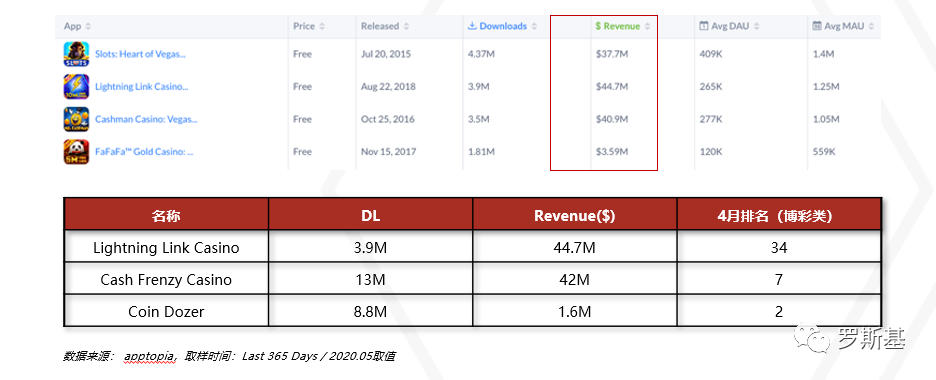The height and width of the screenshot is (380, 936).
Task: Select the Lightning Link Casino app icon
Action: [x=76, y=86]
